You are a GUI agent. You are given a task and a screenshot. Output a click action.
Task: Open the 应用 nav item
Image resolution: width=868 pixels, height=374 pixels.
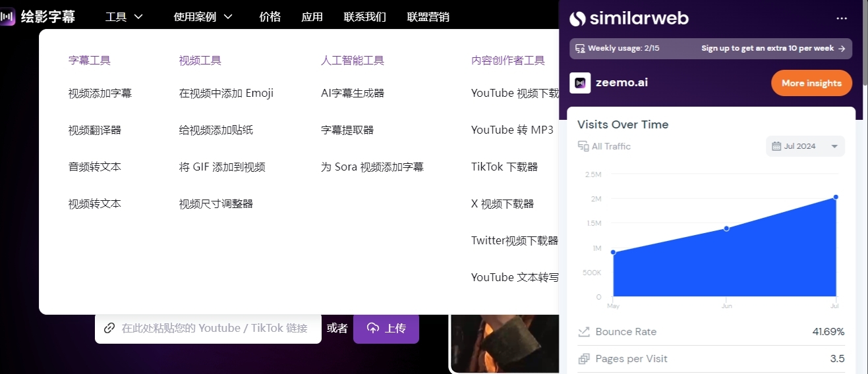pos(312,17)
